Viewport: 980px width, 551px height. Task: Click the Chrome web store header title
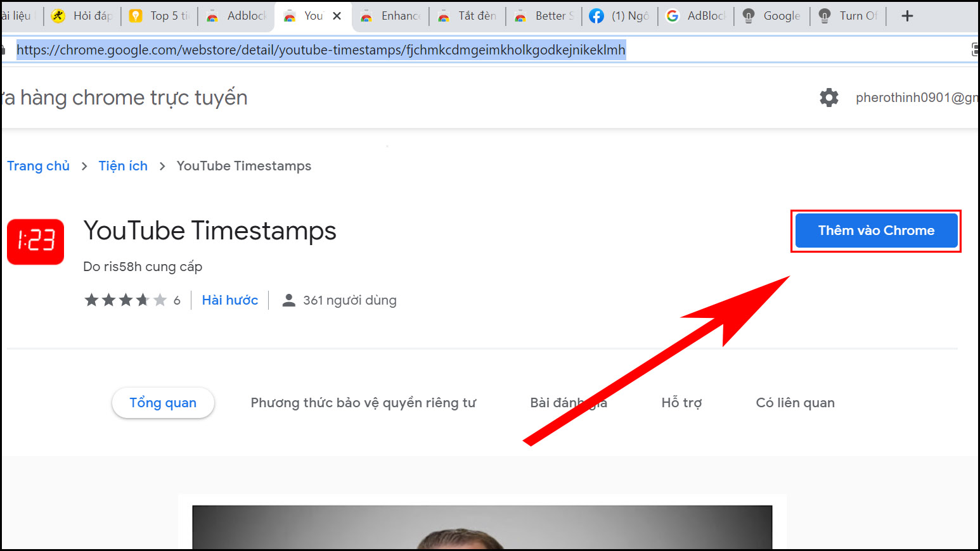click(124, 98)
